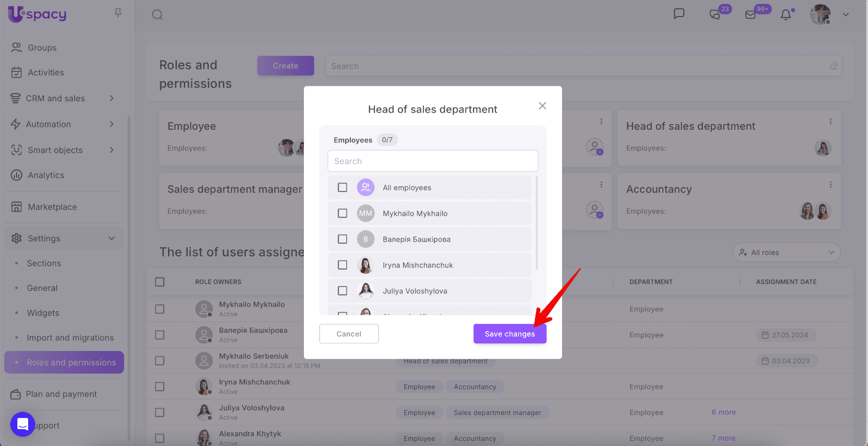868x446 pixels.
Task: Click the three-dot menu on Accountancy card
Action: (x=830, y=185)
